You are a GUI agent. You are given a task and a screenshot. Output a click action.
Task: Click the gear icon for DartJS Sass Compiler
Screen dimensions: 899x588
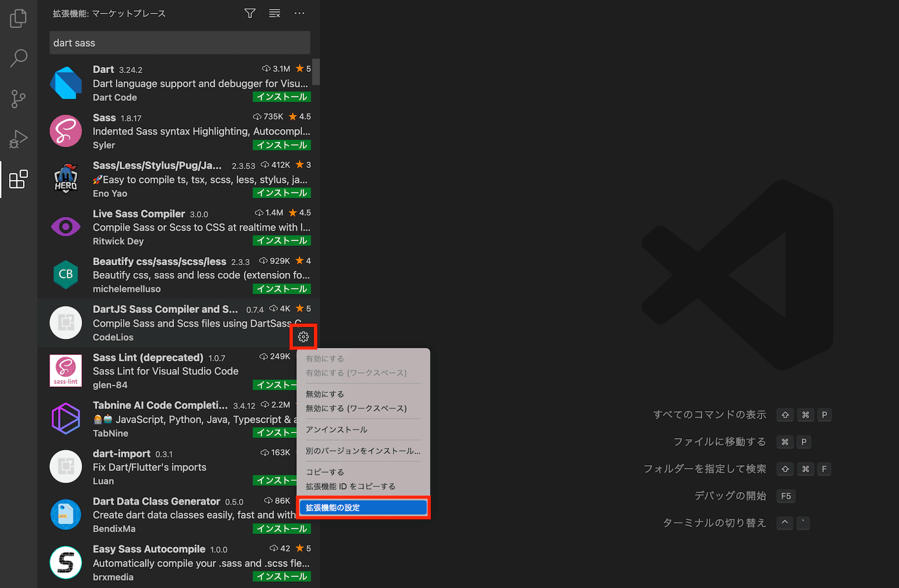tap(303, 337)
